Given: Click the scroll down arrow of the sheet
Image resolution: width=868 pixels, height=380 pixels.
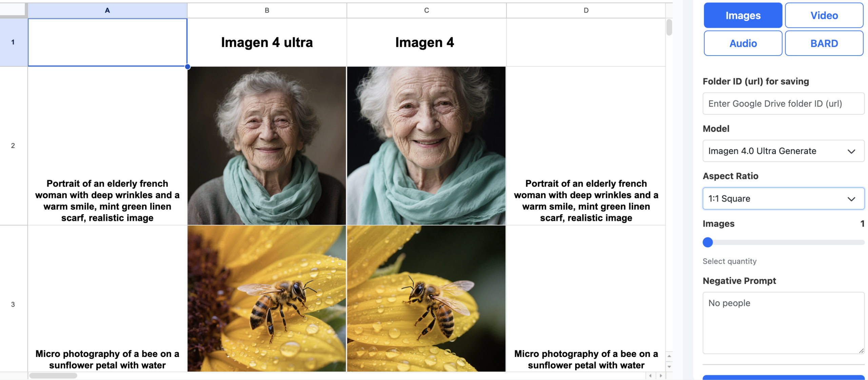Looking at the screenshot, I should tap(669, 366).
